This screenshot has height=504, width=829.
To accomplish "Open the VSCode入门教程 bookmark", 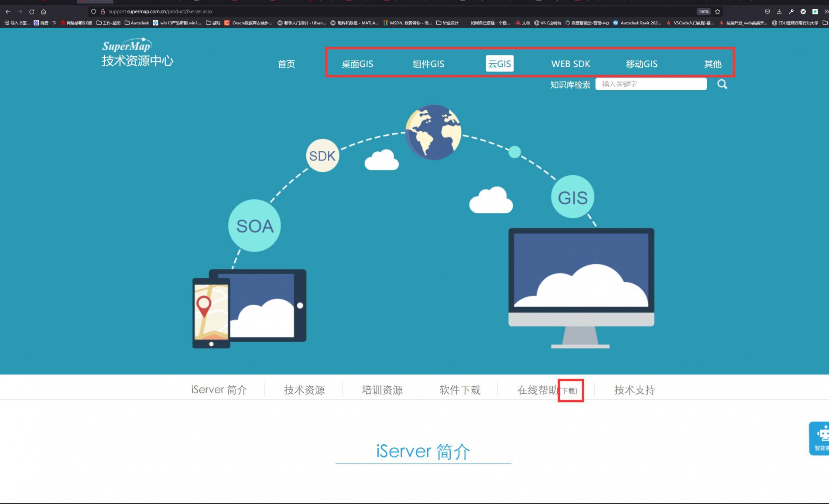I will tap(690, 23).
